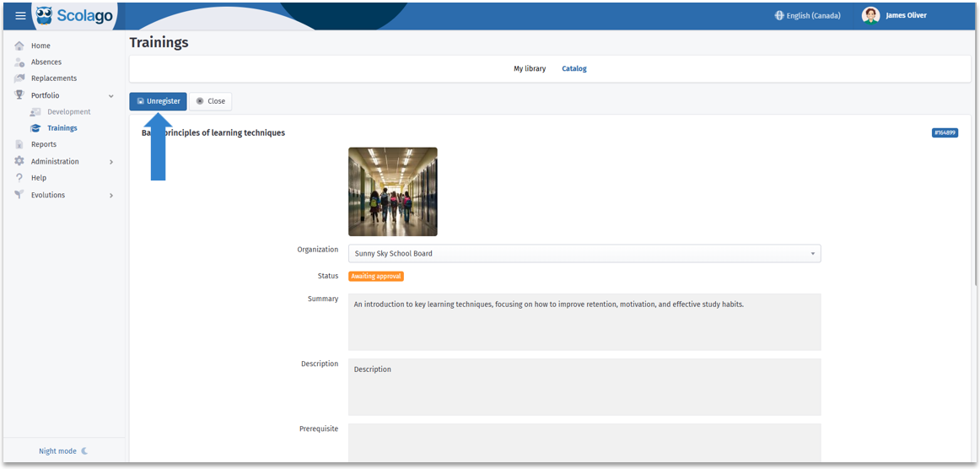The height and width of the screenshot is (469, 980).
Task: Click into the Summary text area
Action: pos(584,322)
